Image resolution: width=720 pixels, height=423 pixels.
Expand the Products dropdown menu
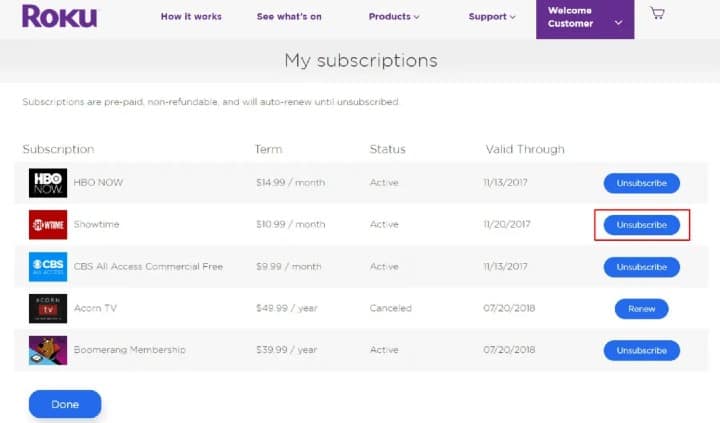[x=394, y=17]
